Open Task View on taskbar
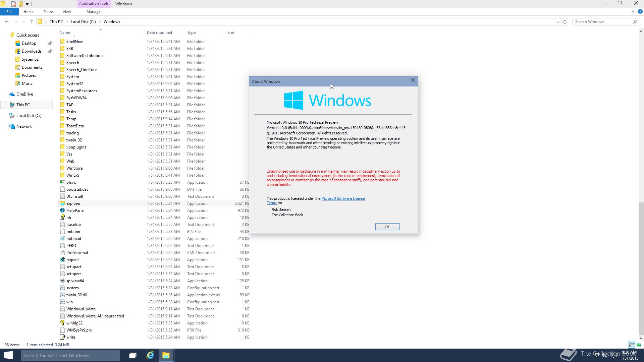644x362 pixels. tap(133, 355)
